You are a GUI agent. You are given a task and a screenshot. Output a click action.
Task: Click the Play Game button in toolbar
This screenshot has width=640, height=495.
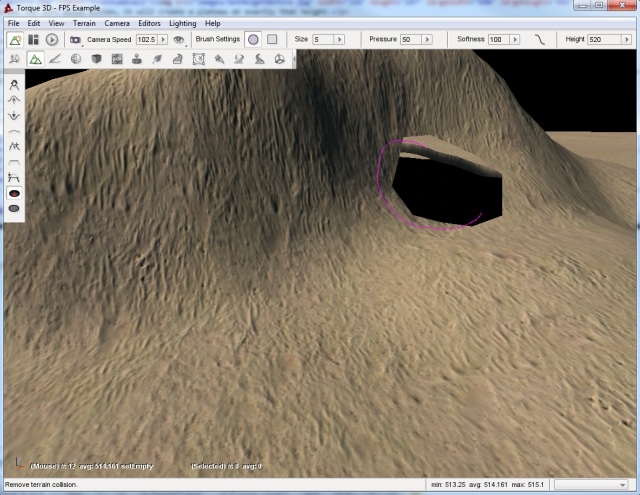point(52,40)
